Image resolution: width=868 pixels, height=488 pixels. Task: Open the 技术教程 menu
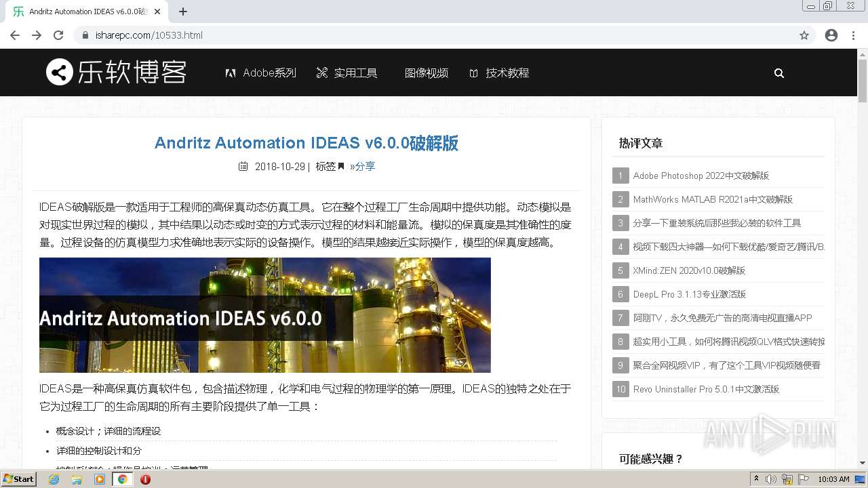click(x=499, y=73)
